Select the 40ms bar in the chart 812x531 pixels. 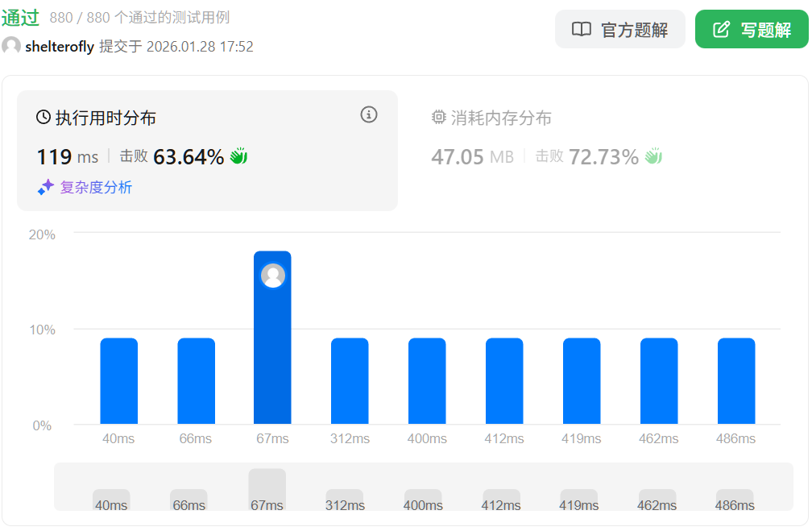pos(119,381)
